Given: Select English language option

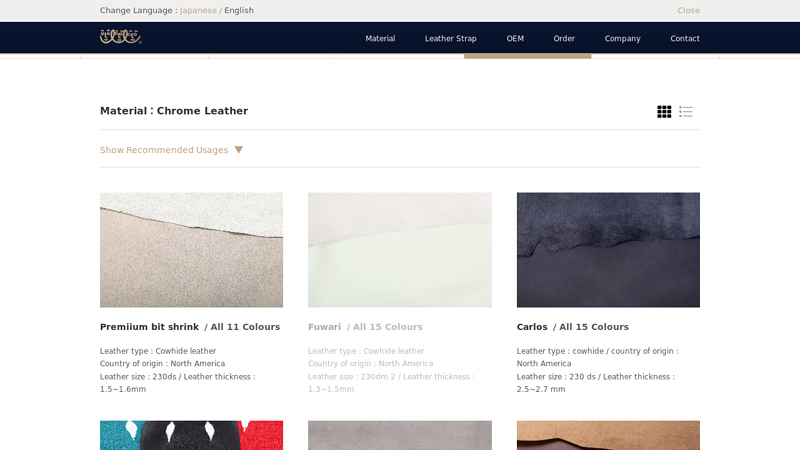Looking at the screenshot, I should [x=239, y=11].
